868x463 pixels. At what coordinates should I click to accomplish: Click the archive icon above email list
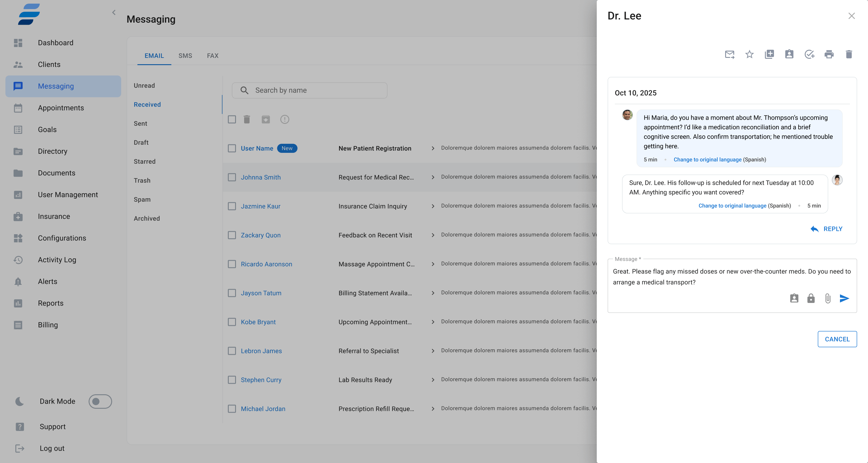tap(266, 119)
